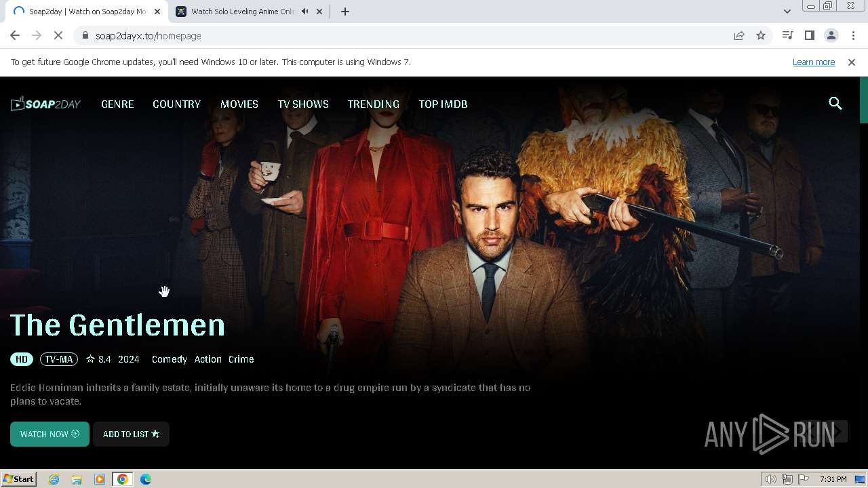Viewport: 868px width, 488px height.
Task: Open the COUNTRY menu
Action: pos(176,104)
